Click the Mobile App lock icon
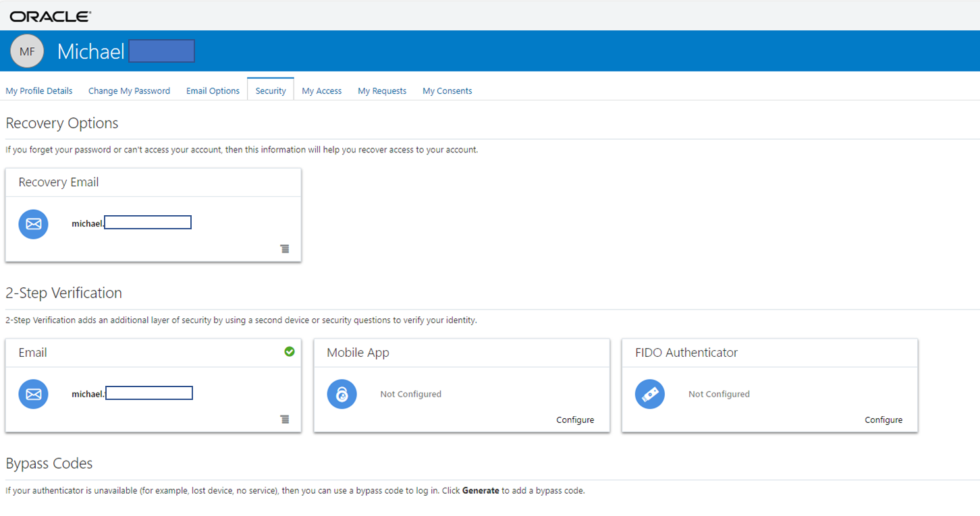980x516 pixels. (342, 394)
